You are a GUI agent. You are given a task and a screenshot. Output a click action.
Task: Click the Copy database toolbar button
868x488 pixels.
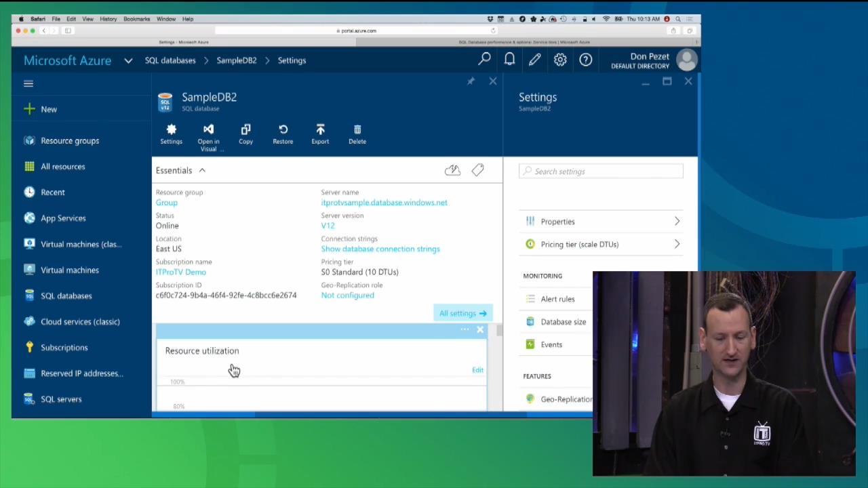coord(245,134)
